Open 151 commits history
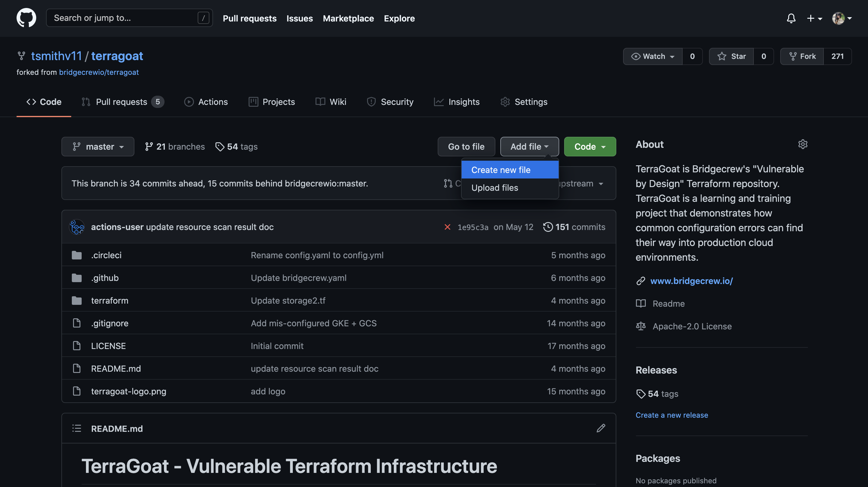 pos(574,227)
